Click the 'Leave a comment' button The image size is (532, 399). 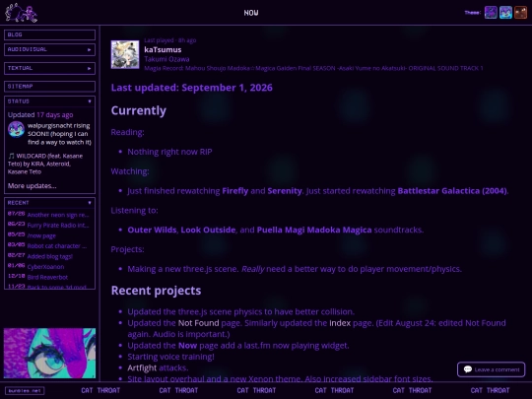pos(491,369)
